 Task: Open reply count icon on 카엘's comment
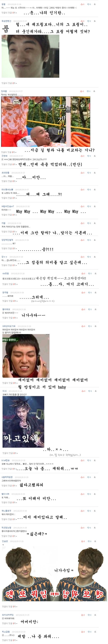click(x=89, y=223)
